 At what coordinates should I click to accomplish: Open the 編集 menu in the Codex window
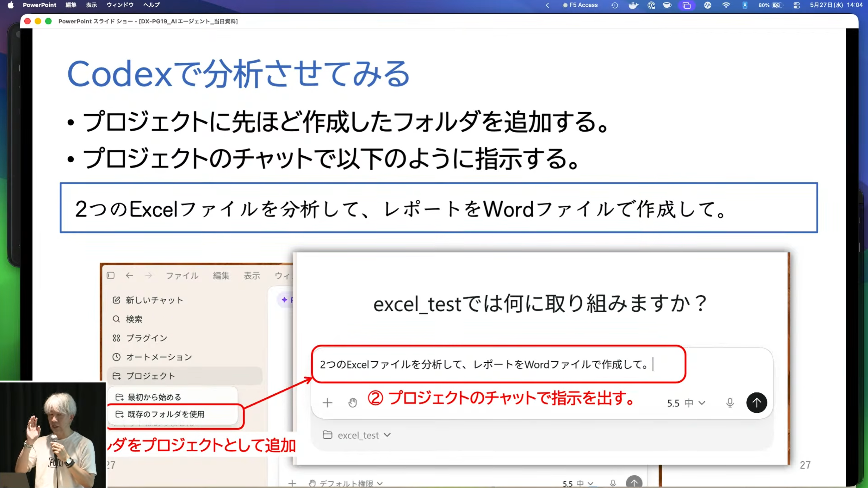point(221,276)
